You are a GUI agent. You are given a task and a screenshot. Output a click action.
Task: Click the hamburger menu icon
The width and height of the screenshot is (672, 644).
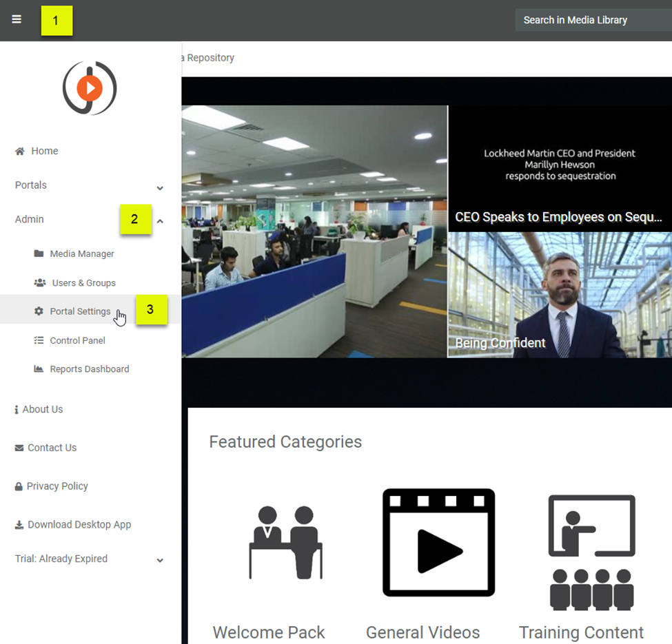(17, 19)
